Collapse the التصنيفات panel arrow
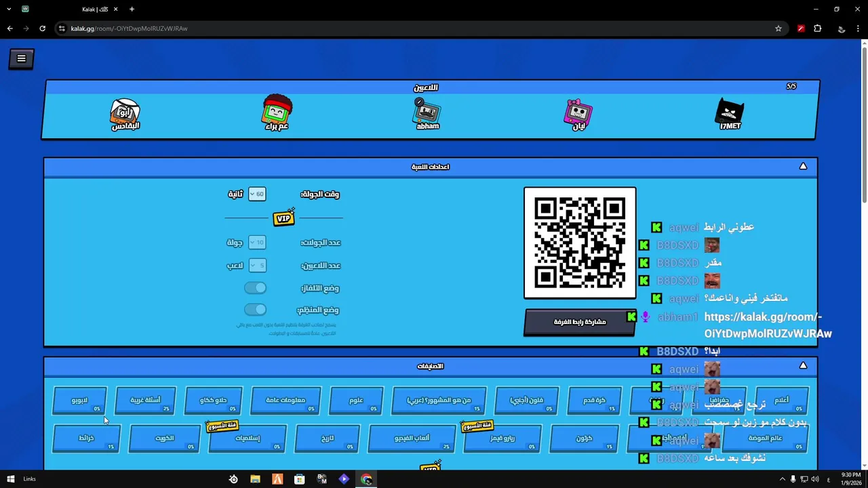This screenshot has height=488, width=868. point(803,366)
